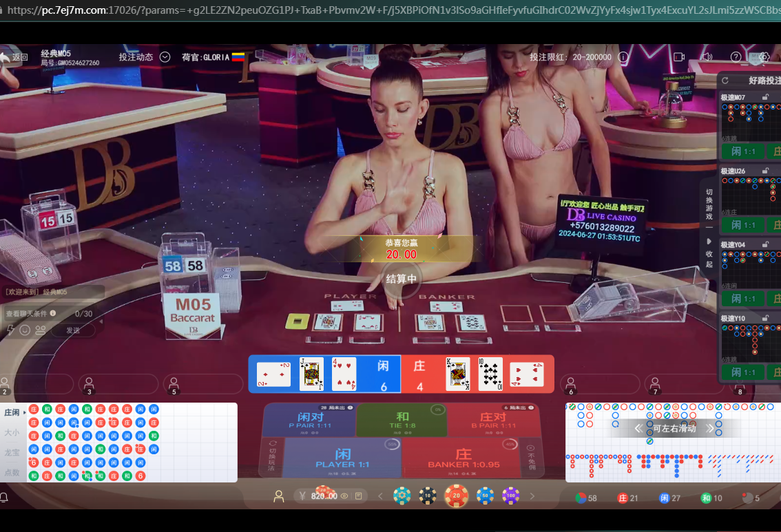The width and height of the screenshot is (781, 532).
Task: Switch to the 大小 roadmap tab
Action: point(12,433)
